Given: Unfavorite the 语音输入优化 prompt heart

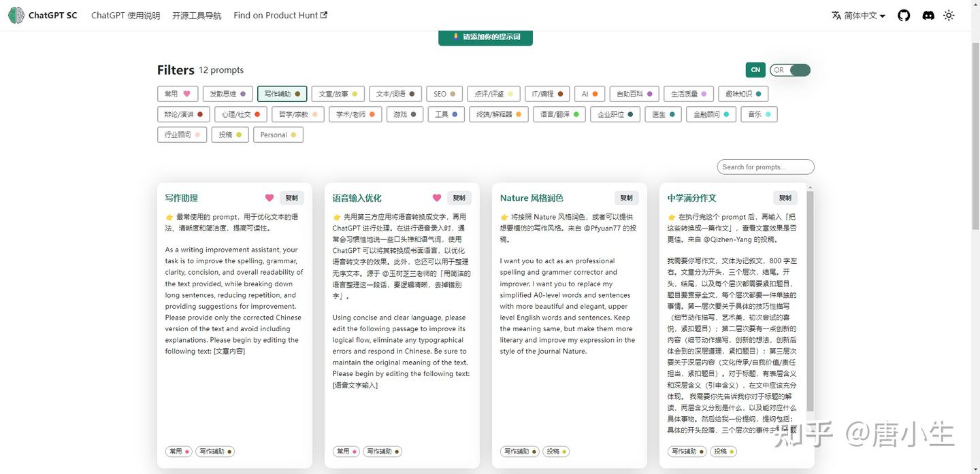Looking at the screenshot, I should (x=436, y=197).
